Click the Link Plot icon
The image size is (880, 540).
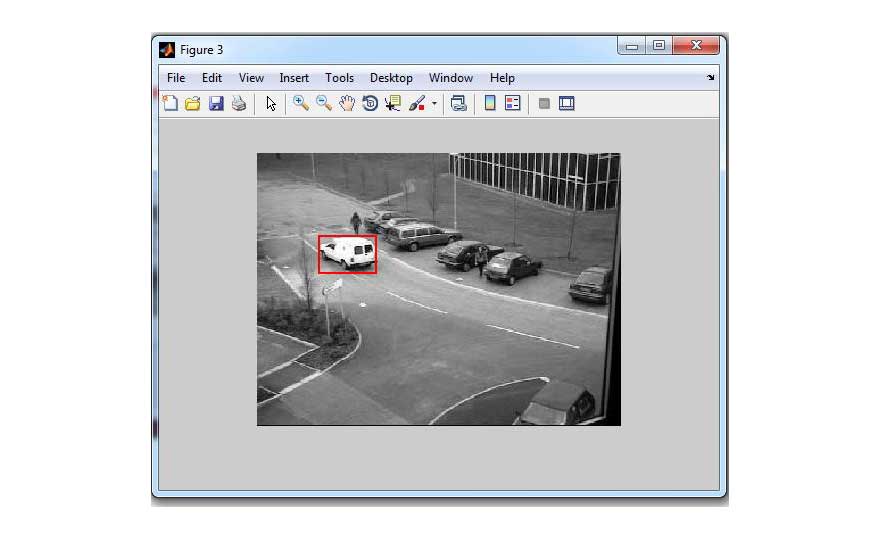(x=459, y=103)
